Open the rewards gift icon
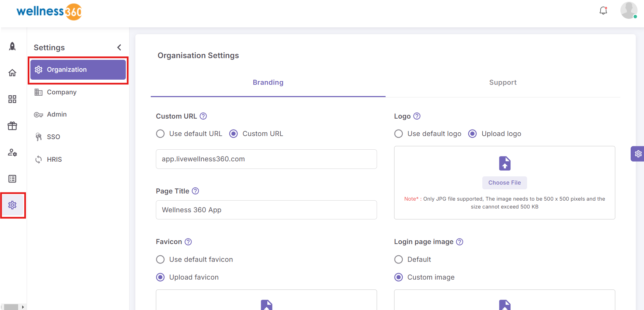 [12, 126]
